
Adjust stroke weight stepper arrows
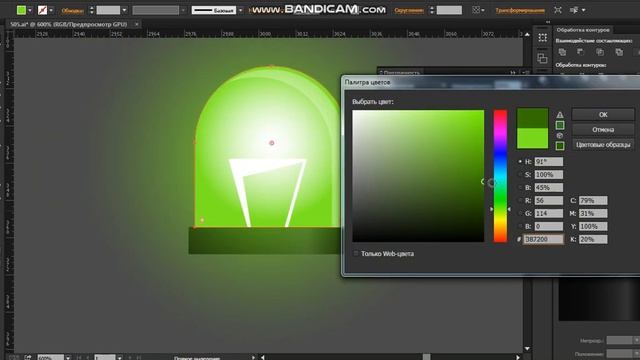tap(91, 10)
